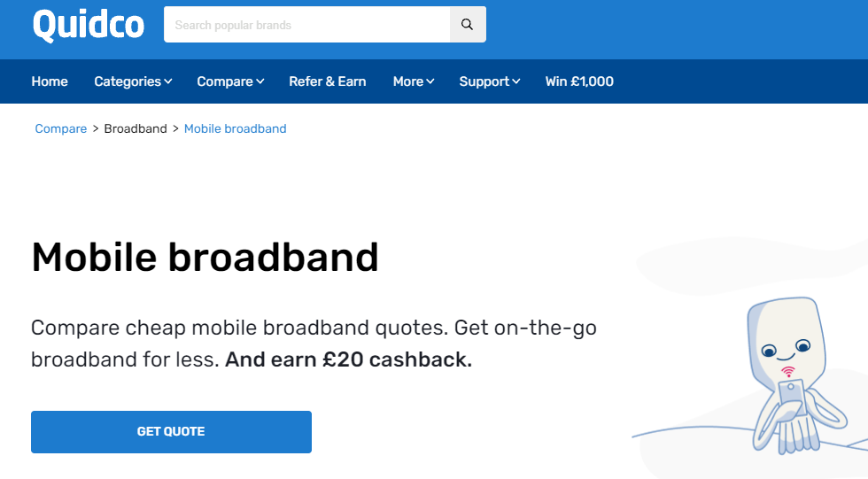Click the GET QUOTE button
The height and width of the screenshot is (479, 868).
pos(171,432)
